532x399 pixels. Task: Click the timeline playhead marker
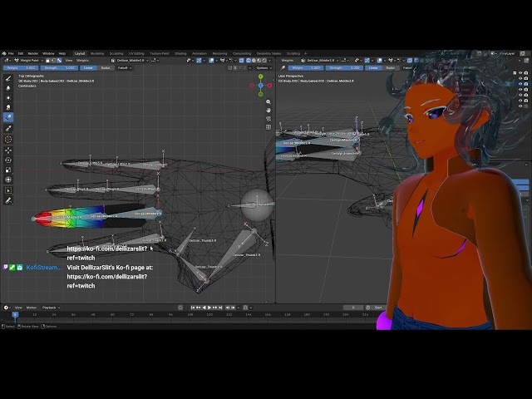15,315
